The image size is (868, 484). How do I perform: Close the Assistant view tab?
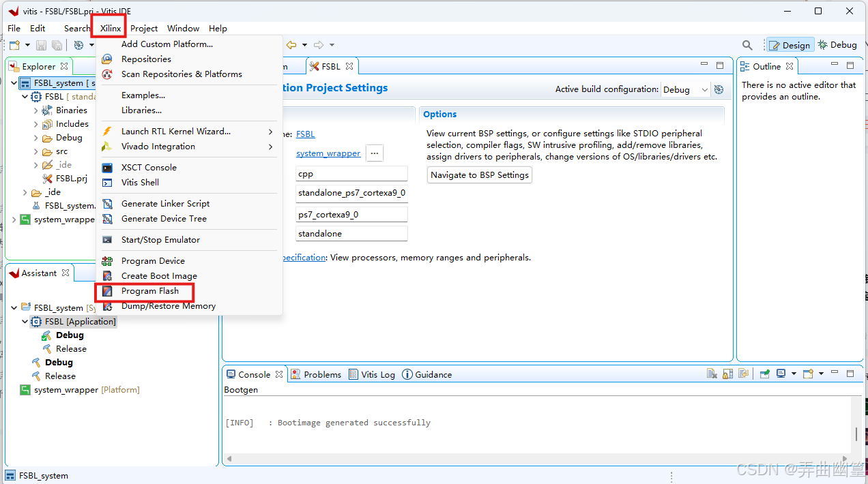click(x=66, y=273)
